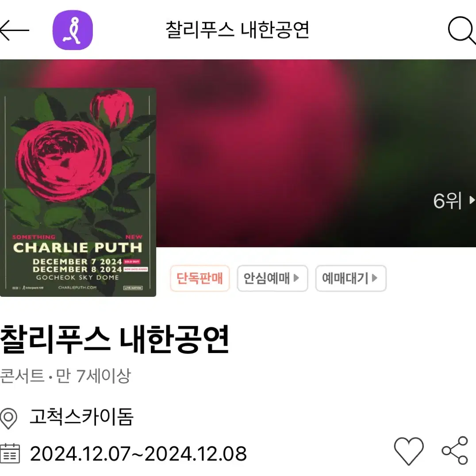
Task: Open search with the magnifier icon
Action: (462, 30)
